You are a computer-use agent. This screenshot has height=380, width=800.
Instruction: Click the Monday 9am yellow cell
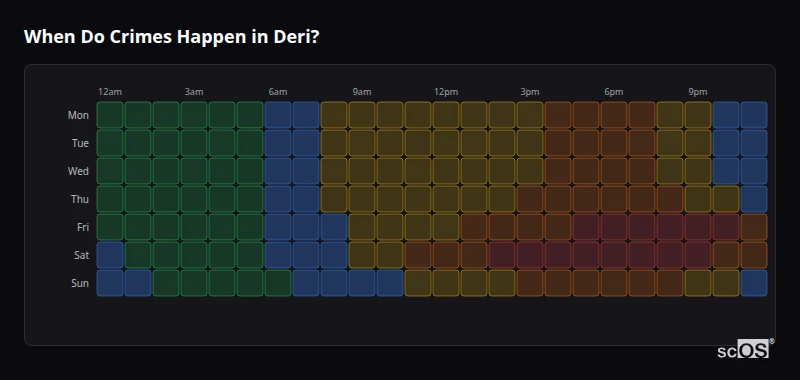362,115
